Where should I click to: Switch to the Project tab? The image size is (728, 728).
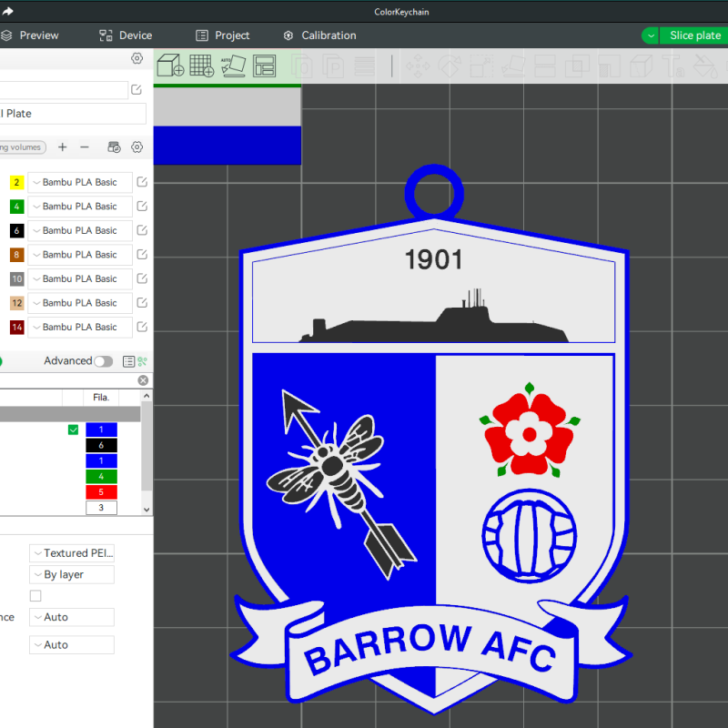(x=223, y=35)
